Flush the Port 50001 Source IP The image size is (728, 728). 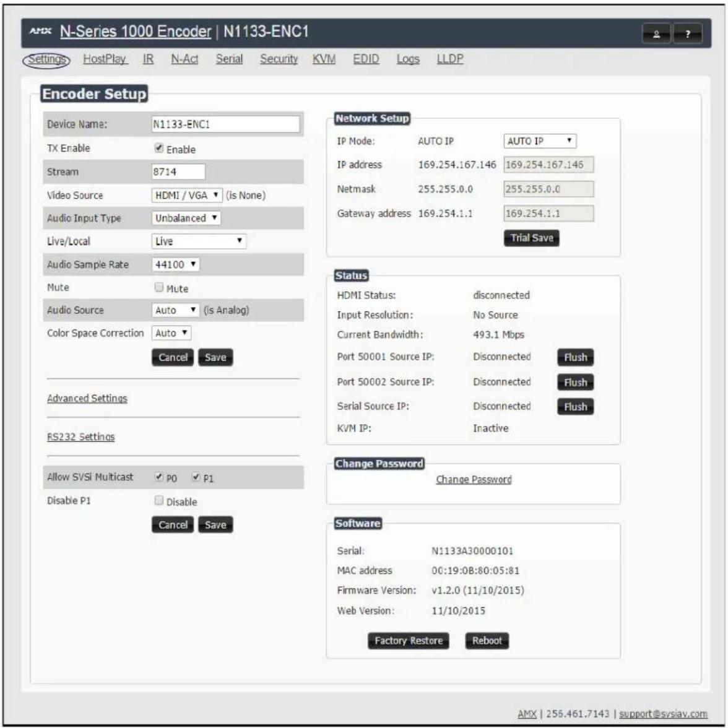(x=575, y=358)
